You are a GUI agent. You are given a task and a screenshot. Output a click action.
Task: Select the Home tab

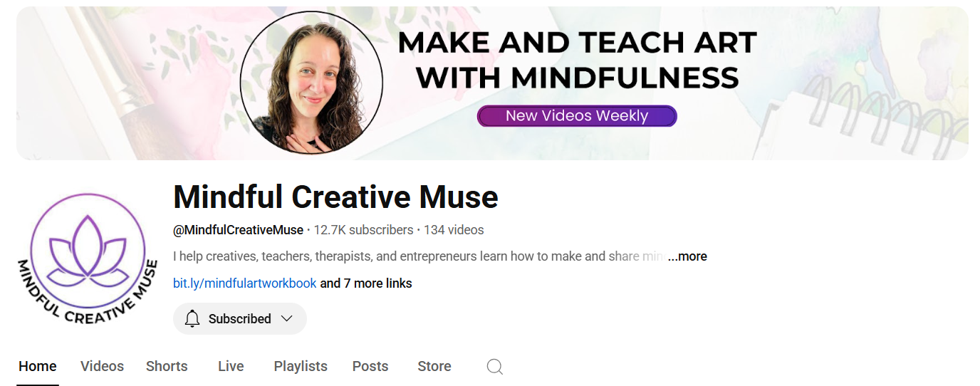[x=38, y=366]
